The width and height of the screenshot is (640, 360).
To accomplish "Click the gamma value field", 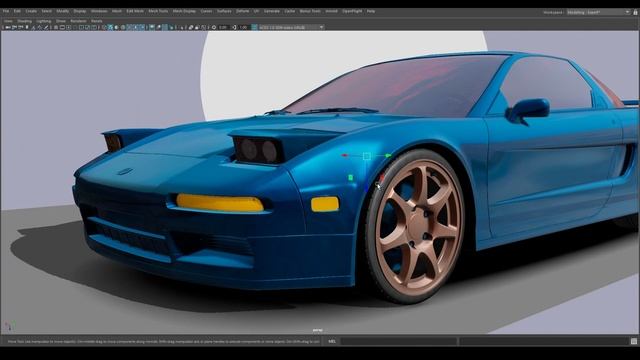I will coord(244,27).
